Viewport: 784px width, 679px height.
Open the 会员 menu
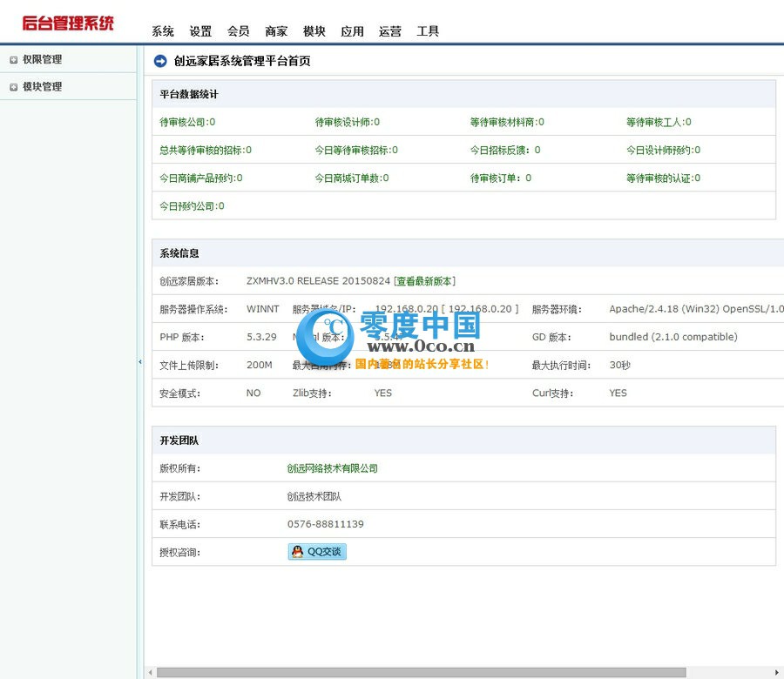[238, 30]
